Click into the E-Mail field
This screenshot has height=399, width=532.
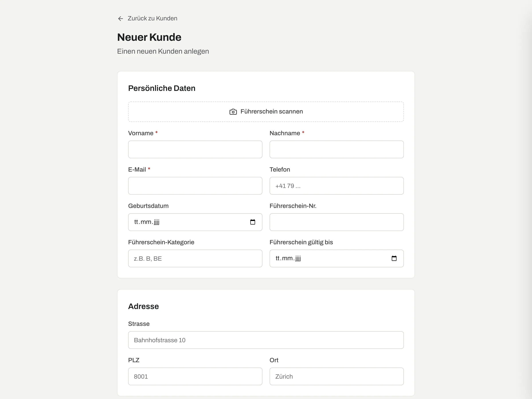coord(195,186)
